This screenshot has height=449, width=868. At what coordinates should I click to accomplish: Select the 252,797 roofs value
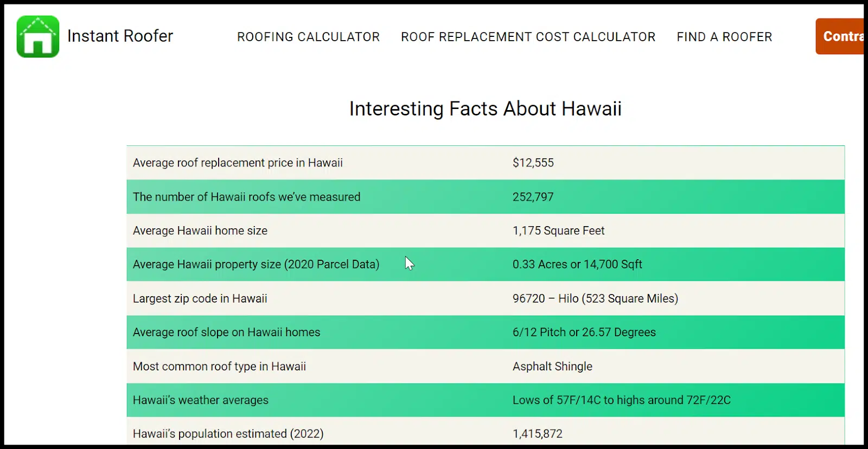click(x=533, y=197)
